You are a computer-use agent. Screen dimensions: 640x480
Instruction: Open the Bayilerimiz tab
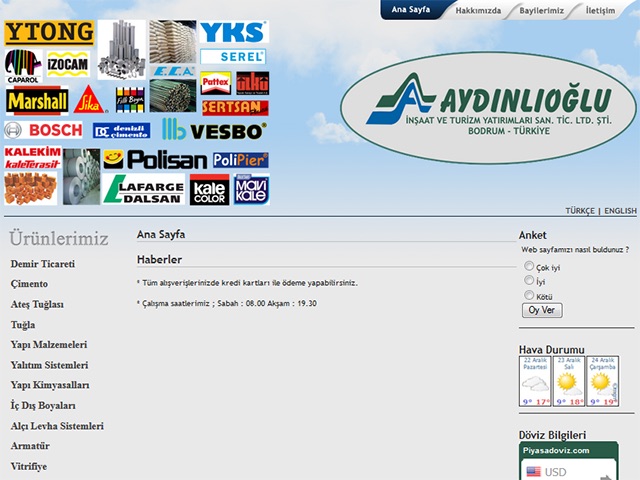tap(541, 11)
